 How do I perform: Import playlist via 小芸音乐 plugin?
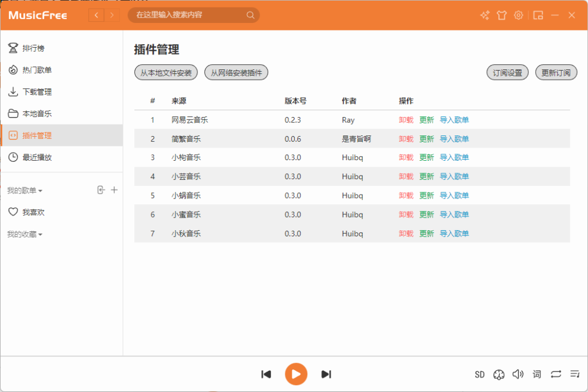click(454, 177)
